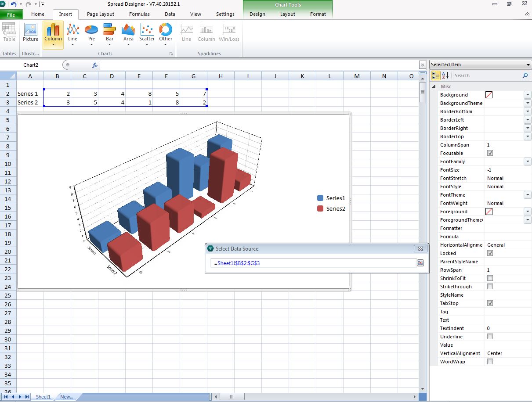Image resolution: width=532 pixels, height=402 pixels.
Task: Select column header H
Action: tap(221, 76)
